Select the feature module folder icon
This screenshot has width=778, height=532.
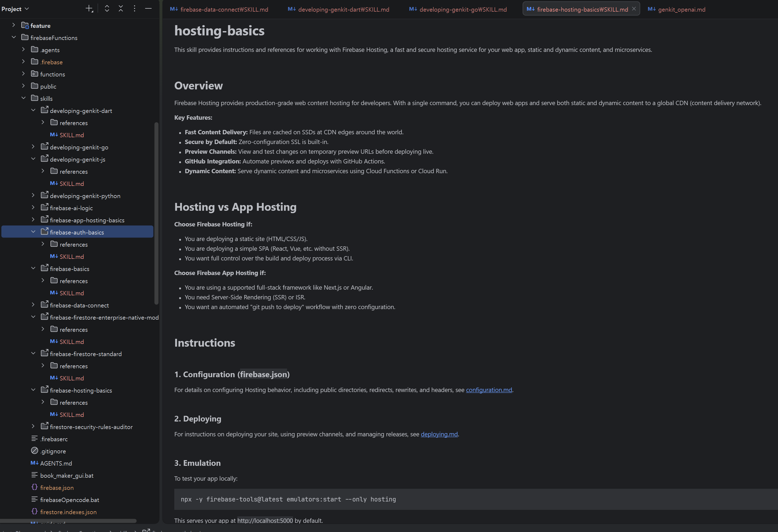(25, 25)
